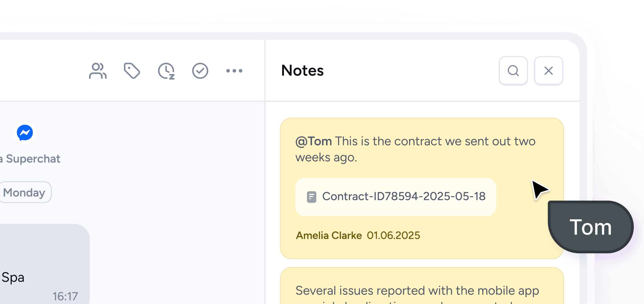Close the Notes panel
The height and width of the screenshot is (304, 644).
[549, 71]
